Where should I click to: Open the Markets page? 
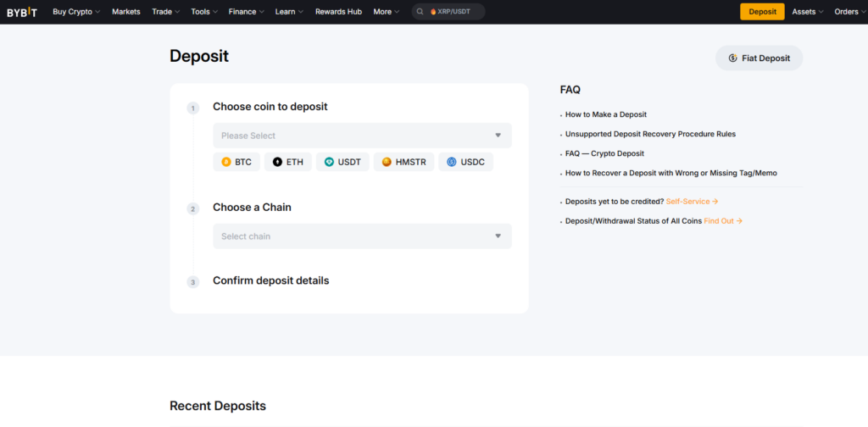[126, 12]
